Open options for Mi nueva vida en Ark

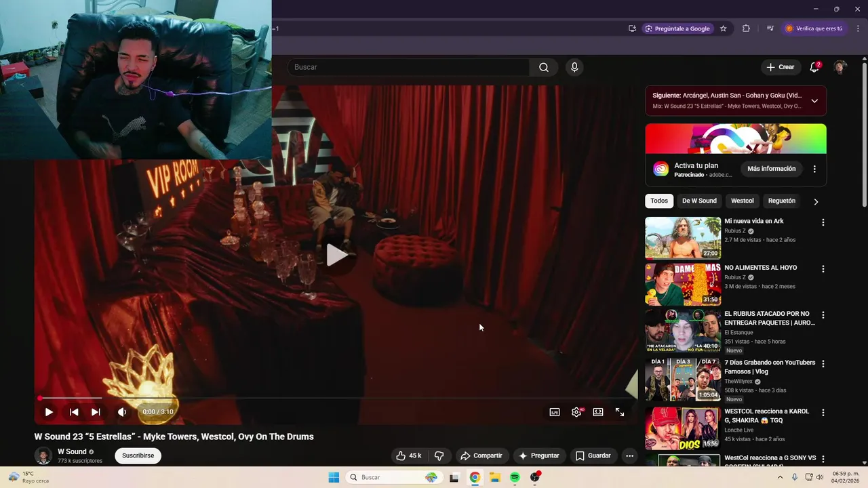[x=823, y=222]
